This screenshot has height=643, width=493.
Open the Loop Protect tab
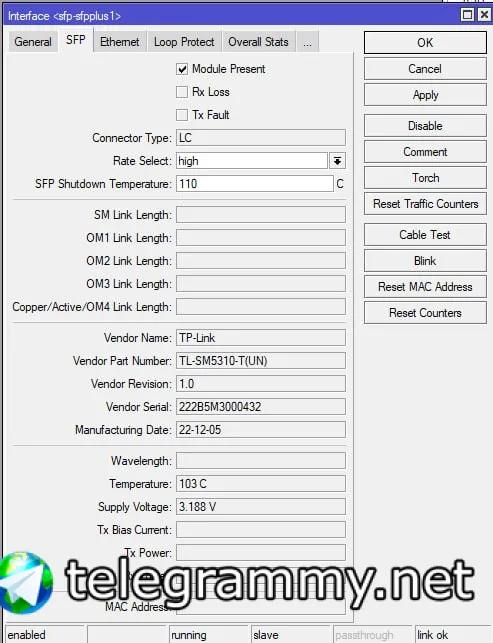pyautogui.click(x=184, y=41)
